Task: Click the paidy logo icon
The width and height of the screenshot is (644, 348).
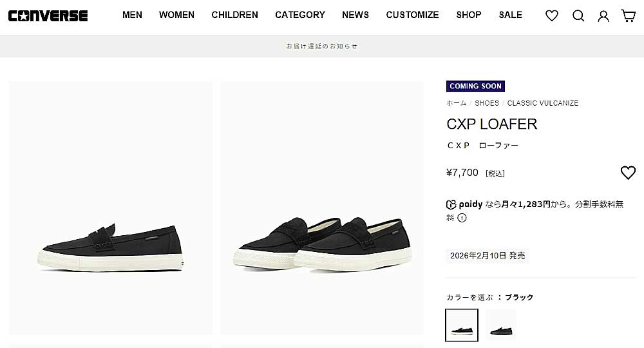Action: (451, 204)
